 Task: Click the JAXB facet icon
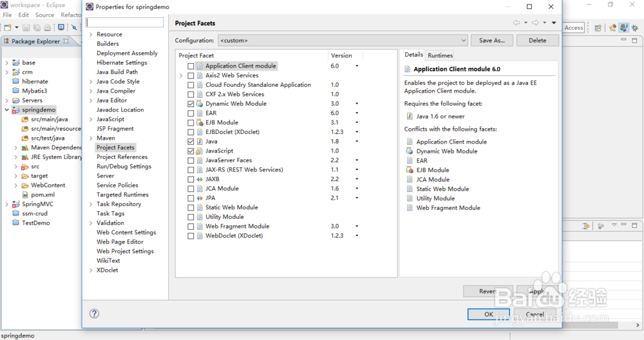tap(200, 179)
